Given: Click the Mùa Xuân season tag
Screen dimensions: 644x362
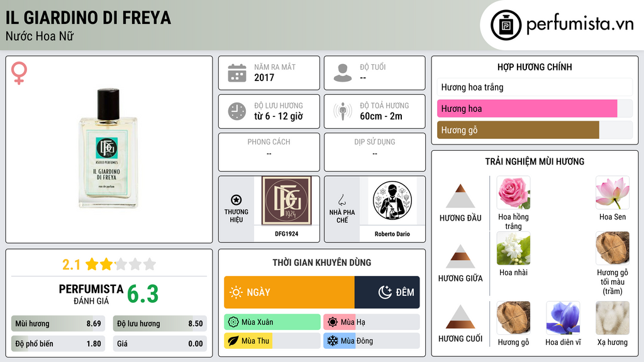Looking at the screenshot, I should click(272, 322).
